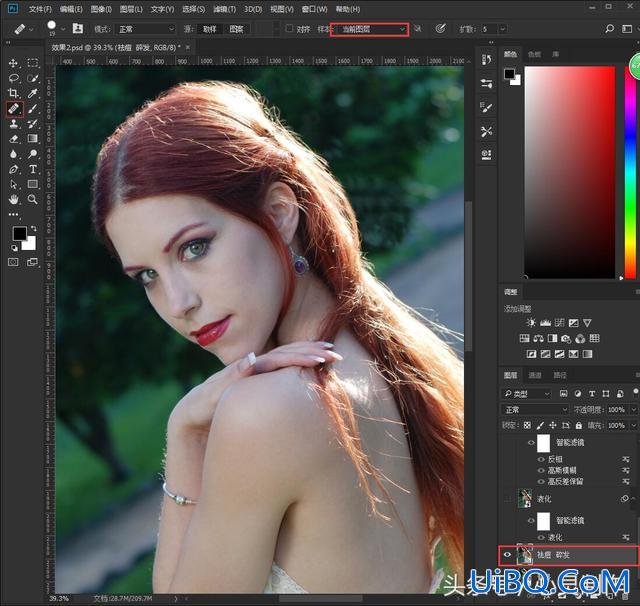
Task: Toggle visibility of 反相 smart filter
Action: (x=541, y=459)
